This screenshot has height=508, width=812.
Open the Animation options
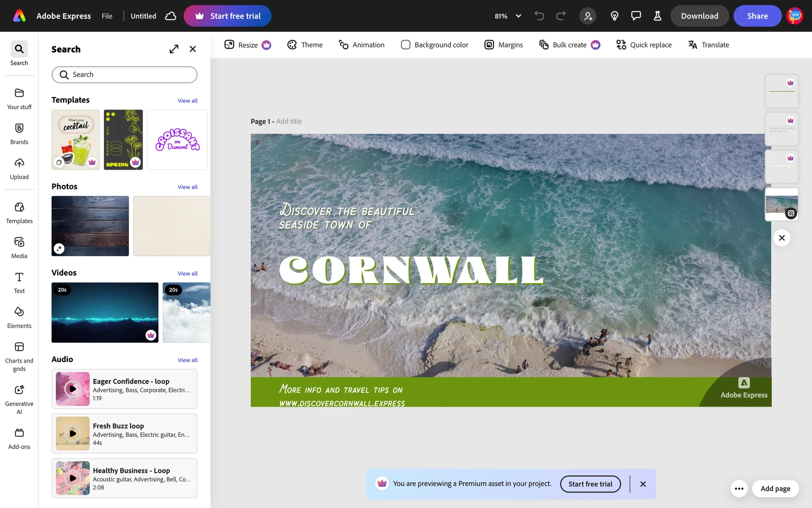tap(362, 45)
